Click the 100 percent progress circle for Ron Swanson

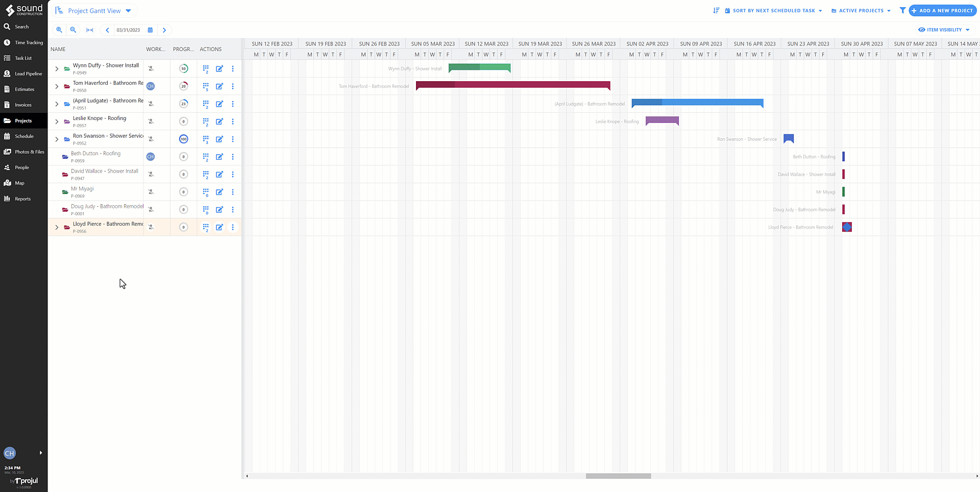(183, 139)
